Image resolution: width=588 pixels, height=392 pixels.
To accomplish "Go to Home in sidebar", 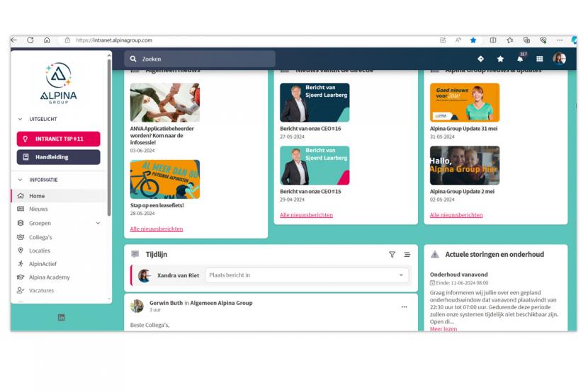I will (x=59, y=196).
